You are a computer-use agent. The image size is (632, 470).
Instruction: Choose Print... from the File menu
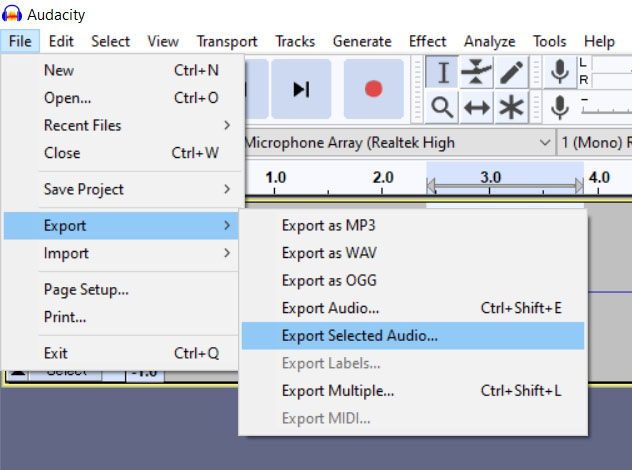121,317
